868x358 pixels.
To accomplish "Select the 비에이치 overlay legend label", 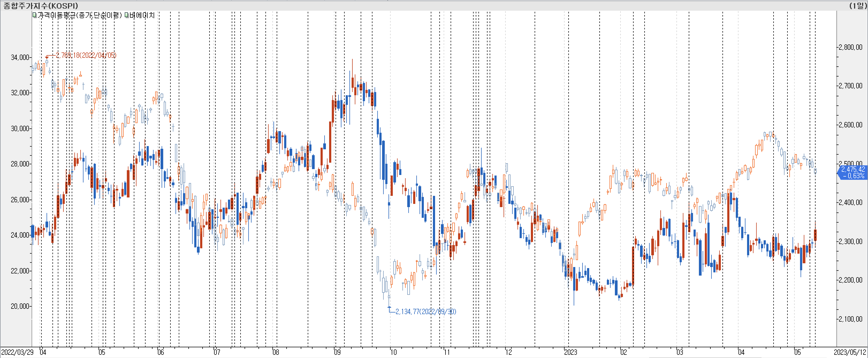I will tap(142, 15).
